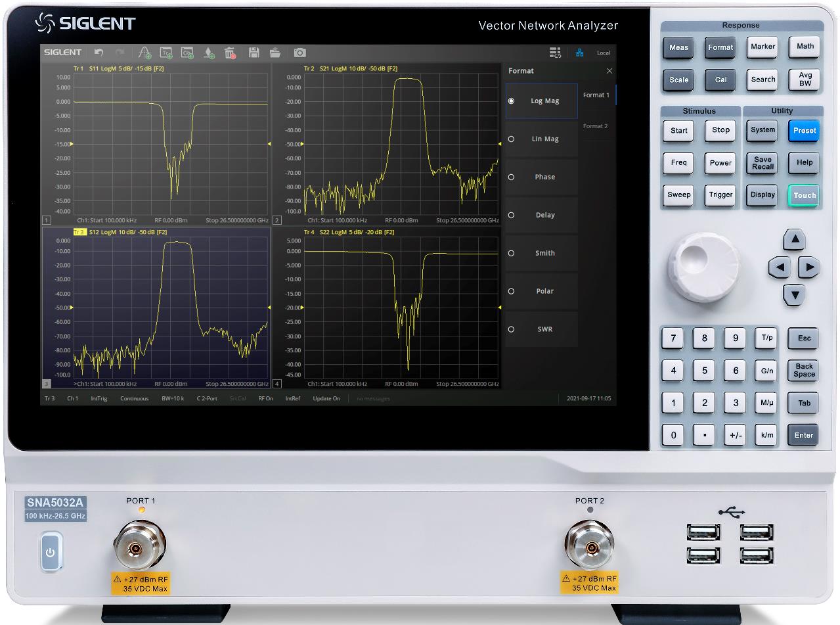Image resolution: width=840 pixels, height=625 pixels.
Task: Click the delete trace trash icon
Action: (x=229, y=53)
